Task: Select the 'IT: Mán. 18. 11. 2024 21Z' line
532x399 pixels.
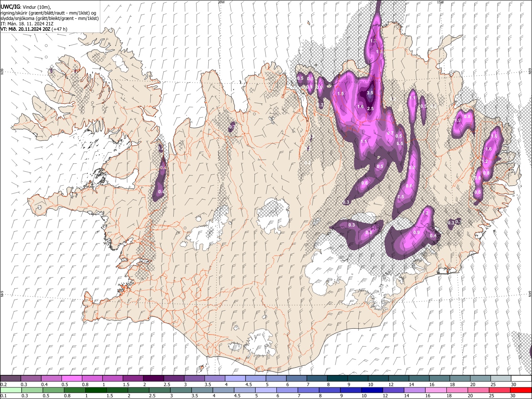Action: click(27, 24)
